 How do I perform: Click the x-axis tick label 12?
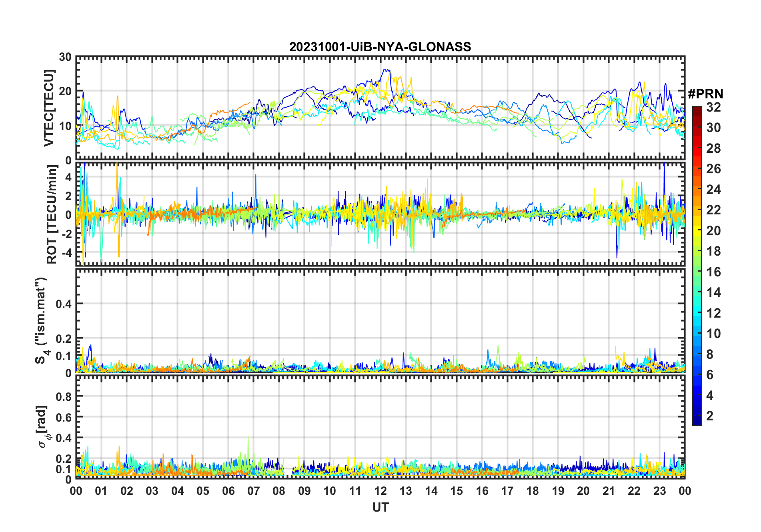pos(380,491)
